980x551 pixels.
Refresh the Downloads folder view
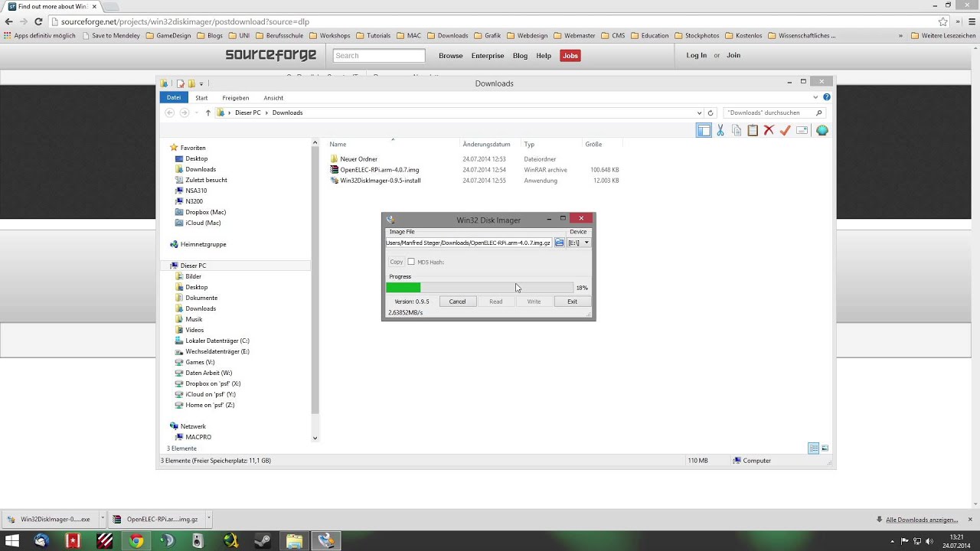click(710, 112)
